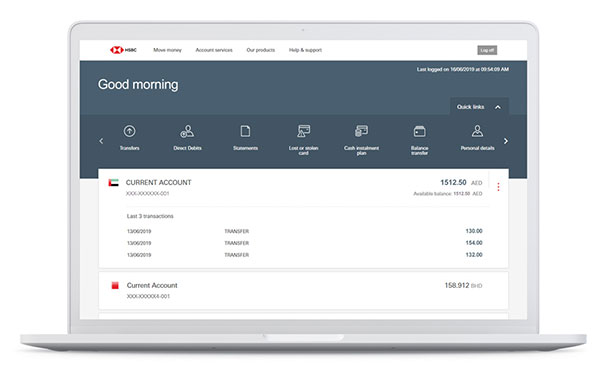
Task: Open the Cash instalment plan icon
Action: pos(361,131)
